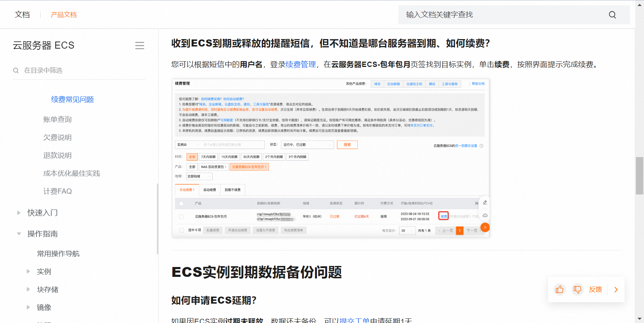Viewport: 644px width, 323px height.
Task: Click the floating cloud icon below the pencil
Action: [x=485, y=215]
